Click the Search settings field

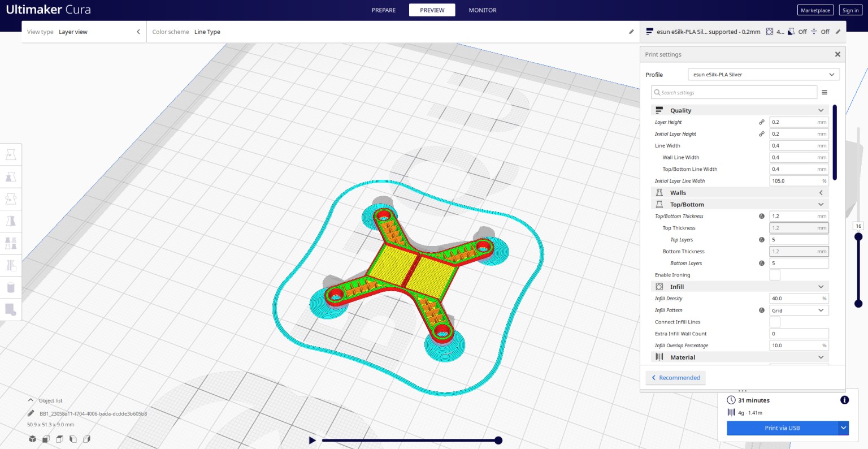coord(734,92)
